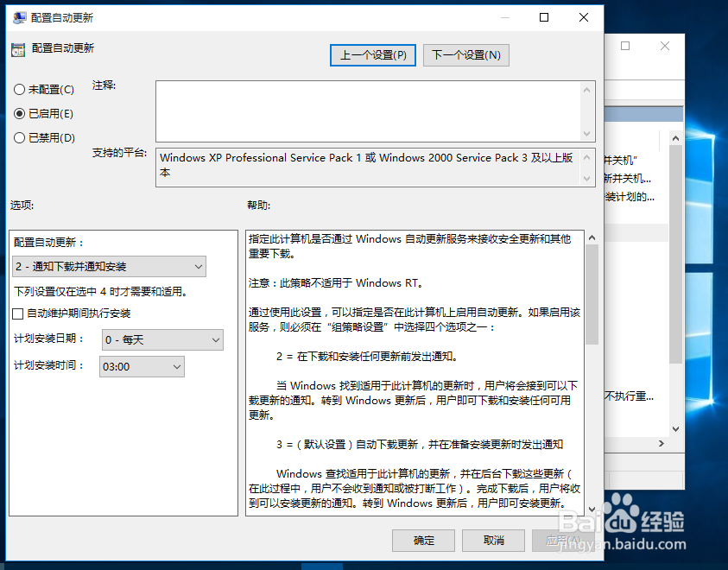Open the 配置自动更新 dropdown showing 2 - 通知下载并通知安装
The width and height of the screenshot is (728, 570).
pyautogui.click(x=109, y=267)
